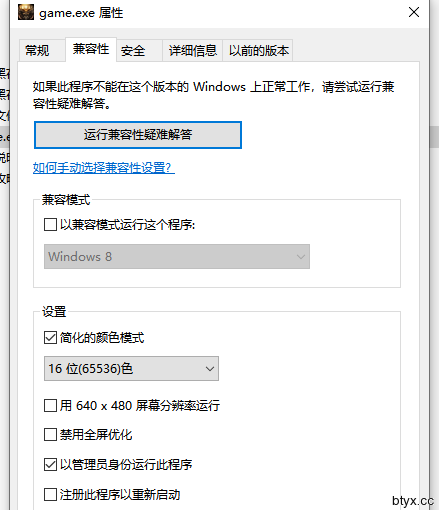Image resolution: width=439 pixels, height=510 pixels.
Task: Uncheck 以管理员身份运行此程序
Action: point(50,464)
